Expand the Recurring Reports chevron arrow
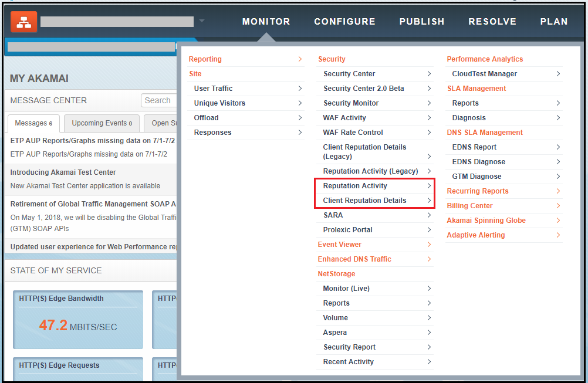 558,191
